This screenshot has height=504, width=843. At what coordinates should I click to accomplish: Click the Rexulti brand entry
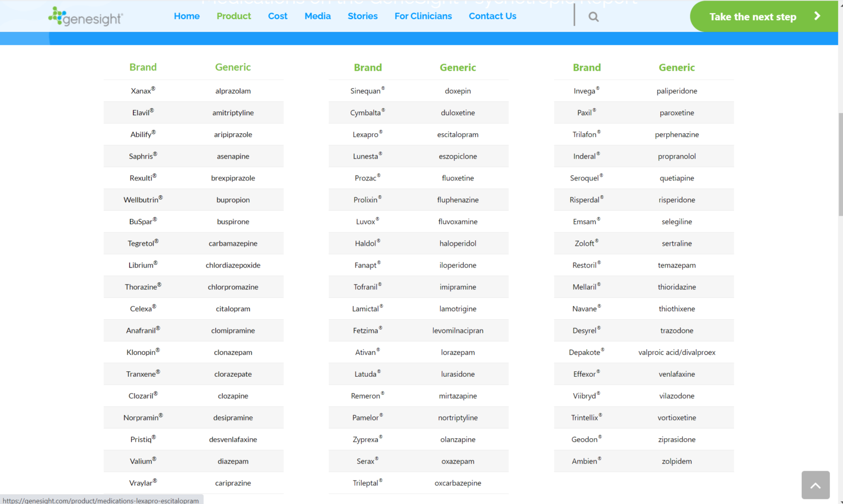click(143, 178)
